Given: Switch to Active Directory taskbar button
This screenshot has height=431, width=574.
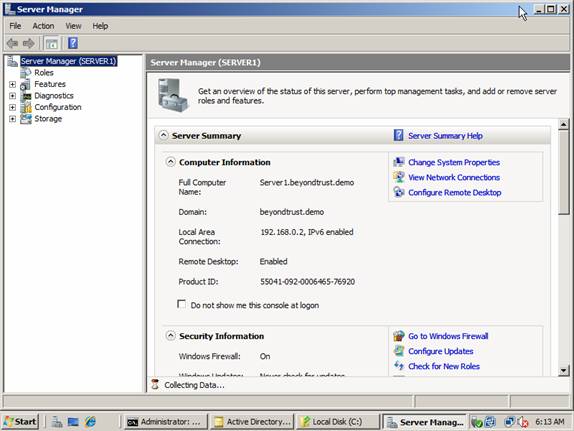Looking at the screenshot, I should pyautogui.click(x=252, y=422).
